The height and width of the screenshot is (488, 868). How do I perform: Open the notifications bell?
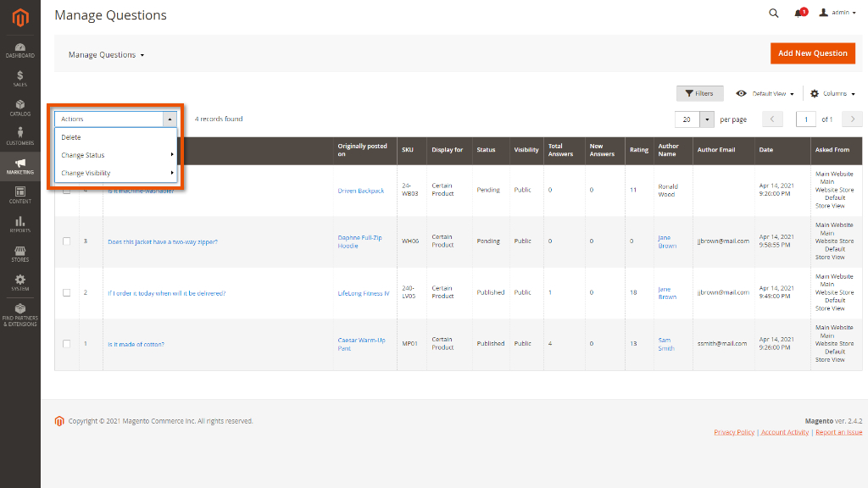[800, 13]
